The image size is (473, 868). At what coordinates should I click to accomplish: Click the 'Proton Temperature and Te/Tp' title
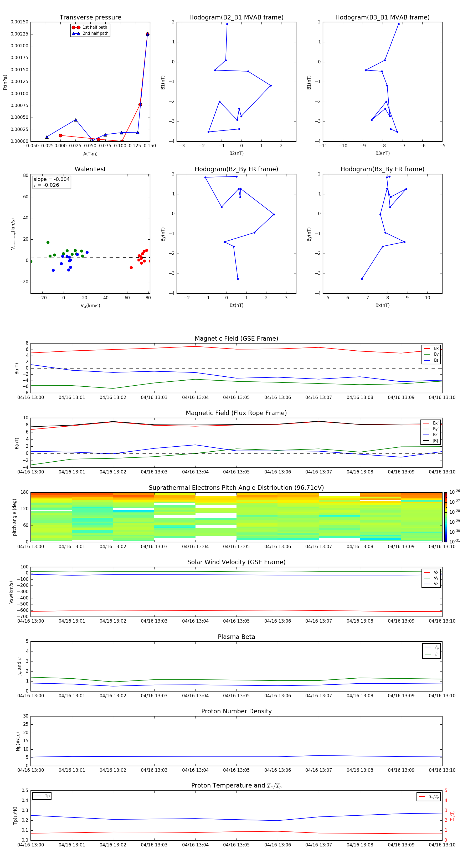(x=236, y=786)
